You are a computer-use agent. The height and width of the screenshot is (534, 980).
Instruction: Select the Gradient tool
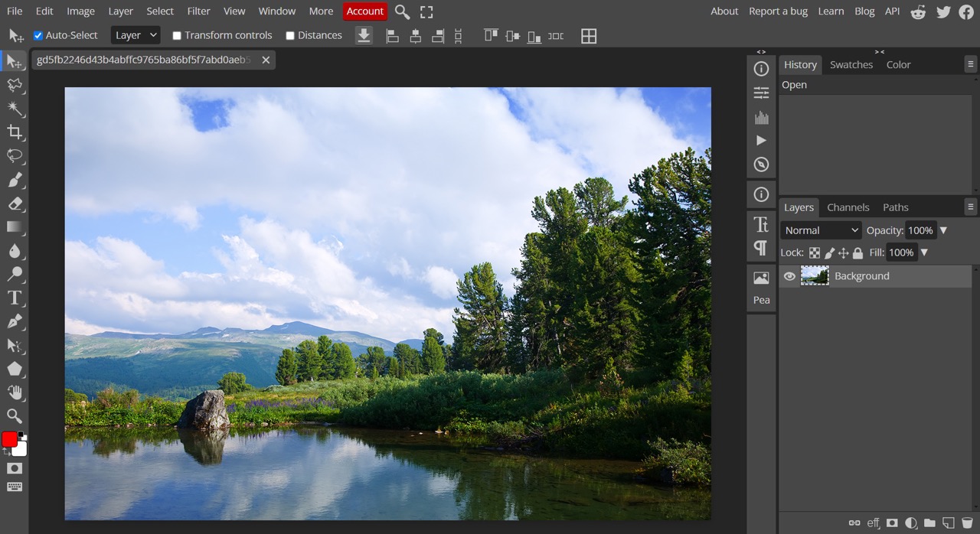(15, 226)
